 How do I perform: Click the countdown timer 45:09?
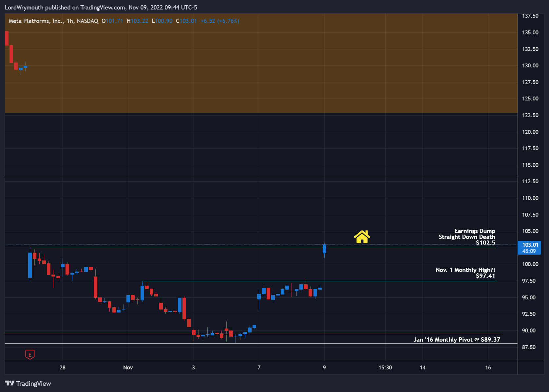[529, 251]
